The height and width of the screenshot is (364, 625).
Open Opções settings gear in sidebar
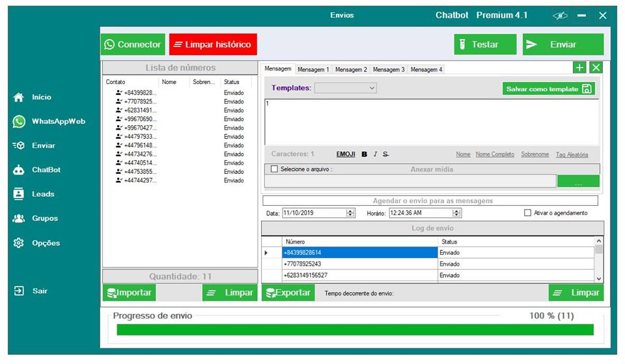(x=36, y=243)
